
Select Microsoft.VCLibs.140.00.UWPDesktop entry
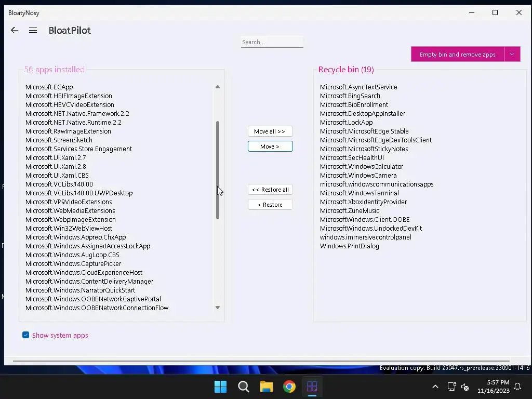coord(79,193)
